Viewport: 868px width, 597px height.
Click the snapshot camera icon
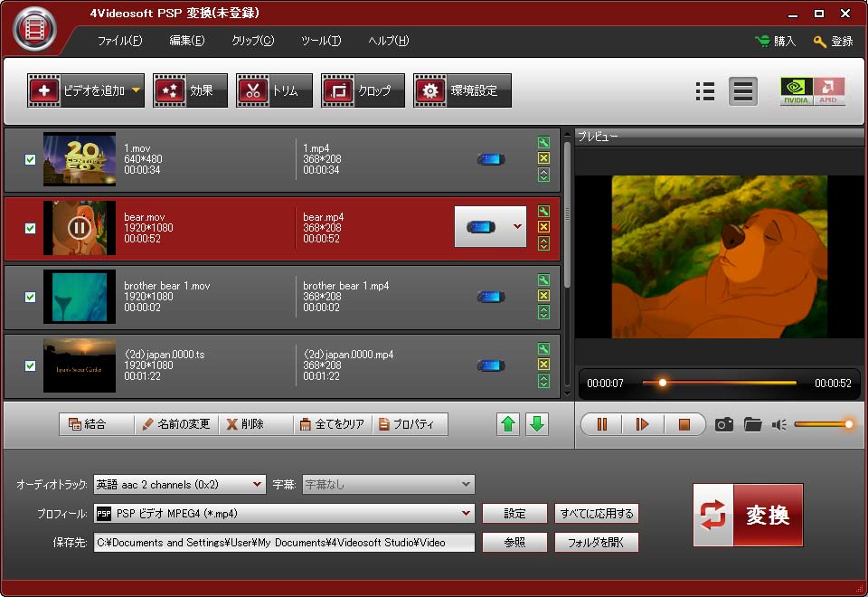coord(723,424)
